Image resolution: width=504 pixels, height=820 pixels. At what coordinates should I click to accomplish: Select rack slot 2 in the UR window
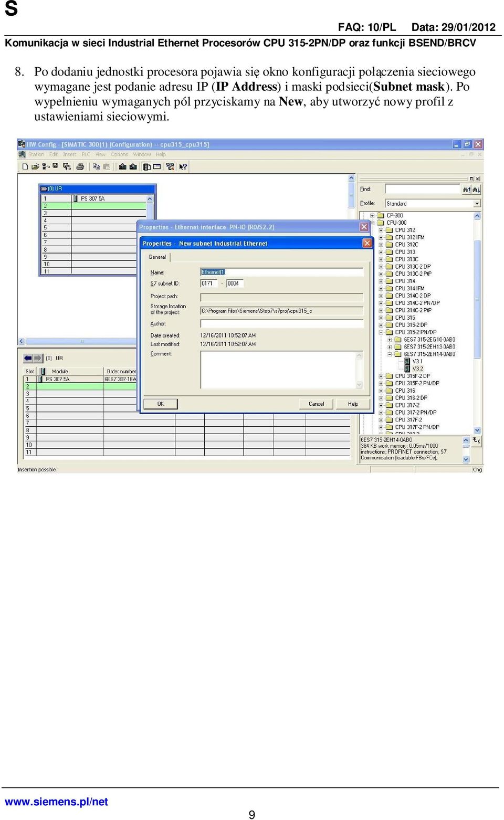94,206
